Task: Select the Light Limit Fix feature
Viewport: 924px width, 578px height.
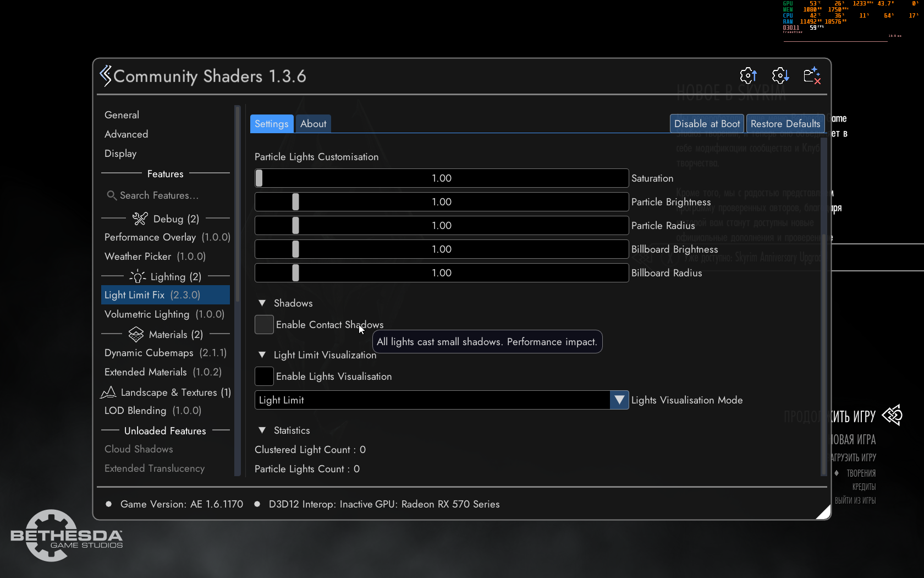Action: click(166, 295)
